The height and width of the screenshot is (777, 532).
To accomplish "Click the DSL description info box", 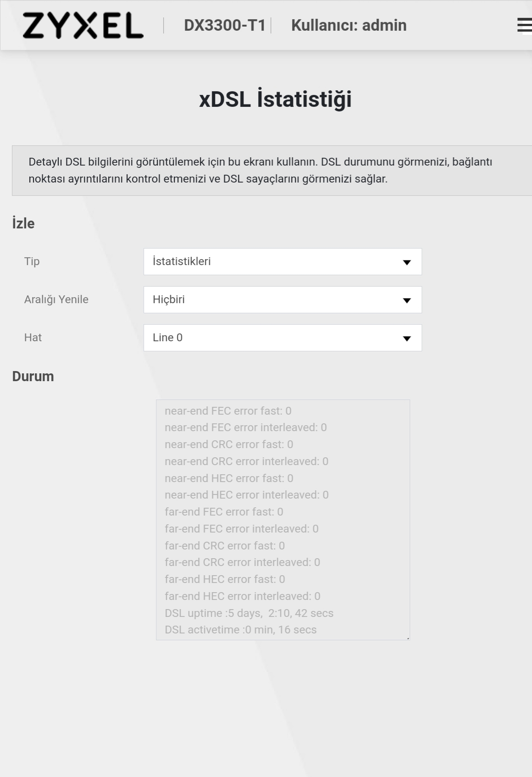I will click(x=272, y=171).
